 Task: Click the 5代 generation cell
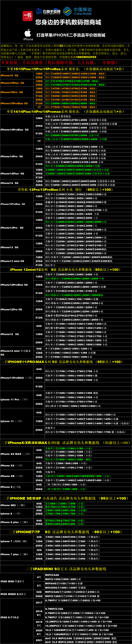click(x=39, y=586)
